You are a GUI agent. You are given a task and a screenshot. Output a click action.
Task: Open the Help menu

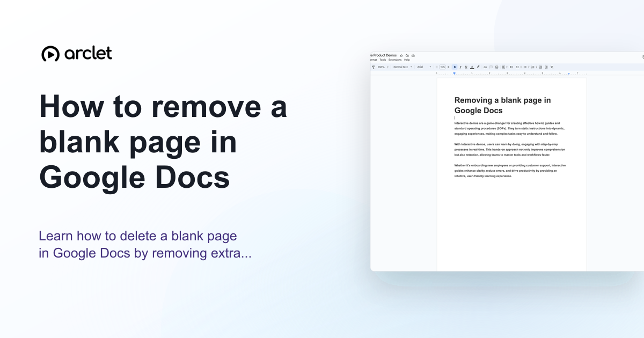point(407,60)
